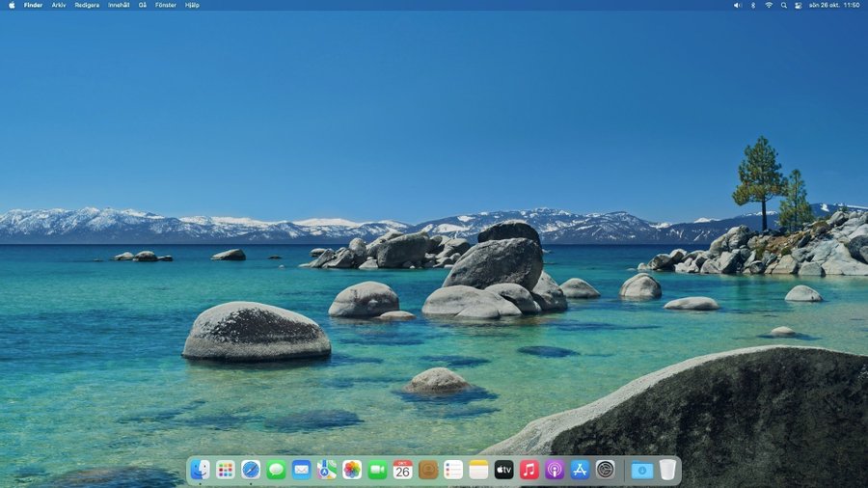Open Maps from the Dock
Image resolution: width=868 pixels, height=488 pixels.
(x=327, y=470)
